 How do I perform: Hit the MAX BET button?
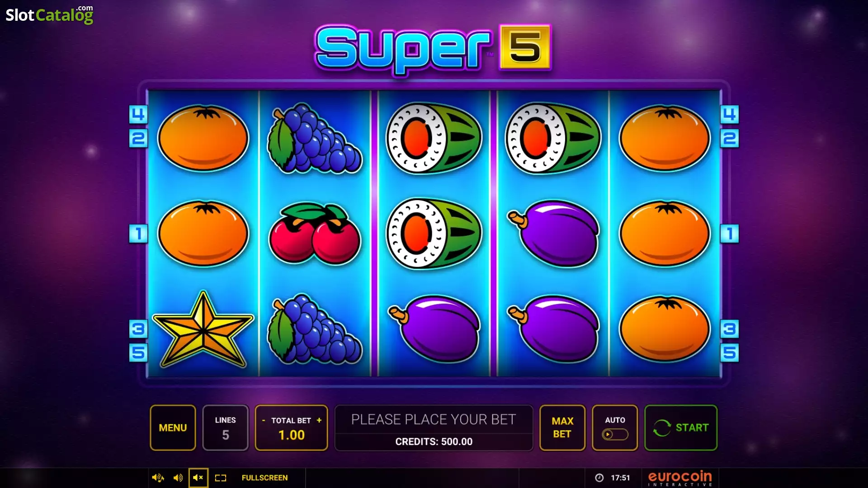[562, 427]
